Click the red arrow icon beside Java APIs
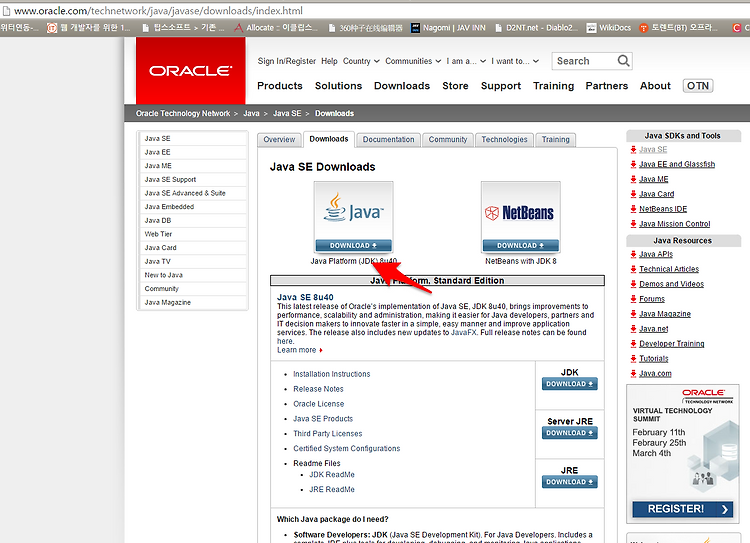Viewport: 750px width, 543px height. 633,255
